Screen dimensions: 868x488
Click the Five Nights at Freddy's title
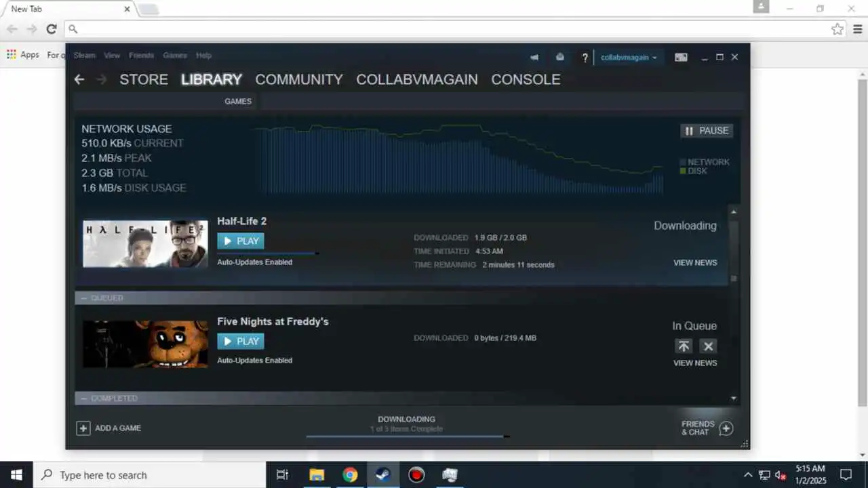point(273,321)
